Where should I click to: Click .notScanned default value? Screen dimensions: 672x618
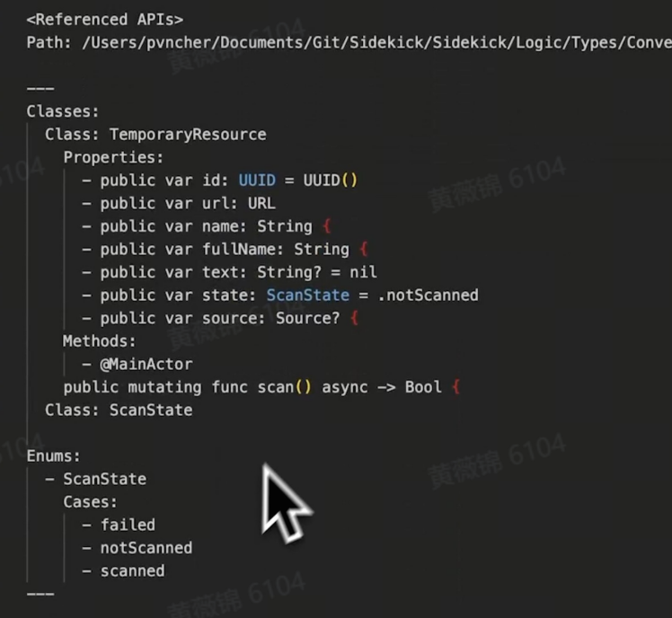429,295
